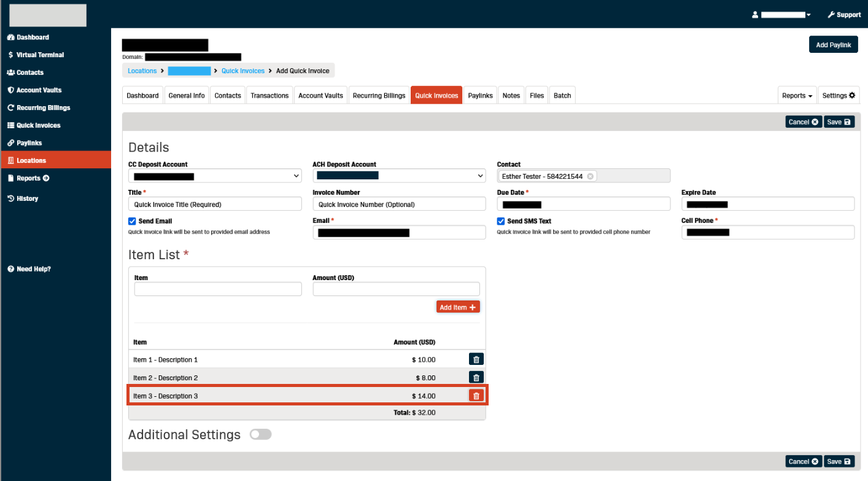Click the Contact selection field
The height and width of the screenshot is (481, 868).
(x=584, y=176)
